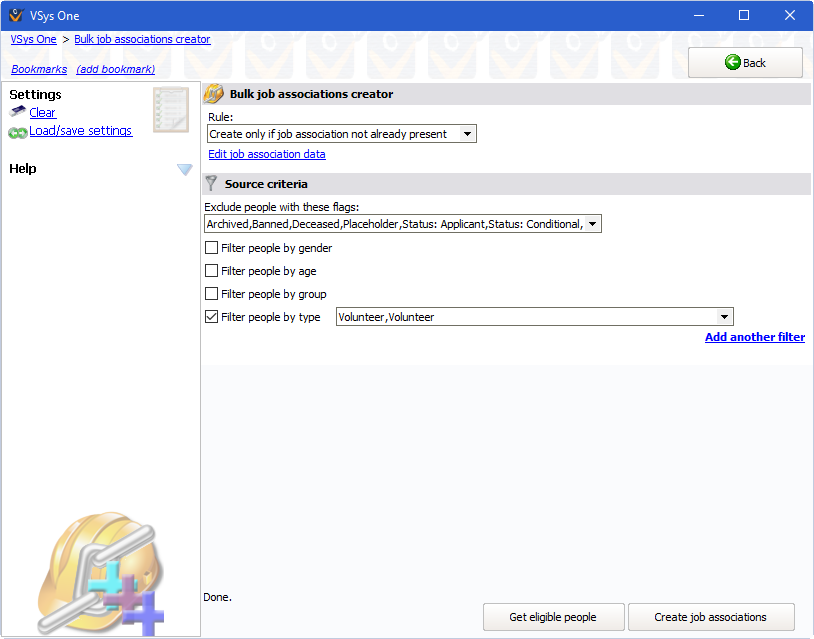This screenshot has height=639, width=814.
Task: Open the Rule dropdown list
Action: point(467,134)
